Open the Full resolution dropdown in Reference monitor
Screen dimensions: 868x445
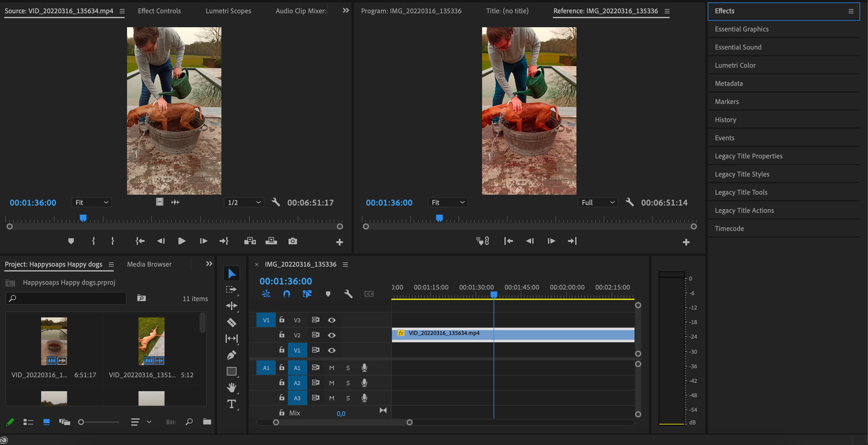click(x=597, y=203)
